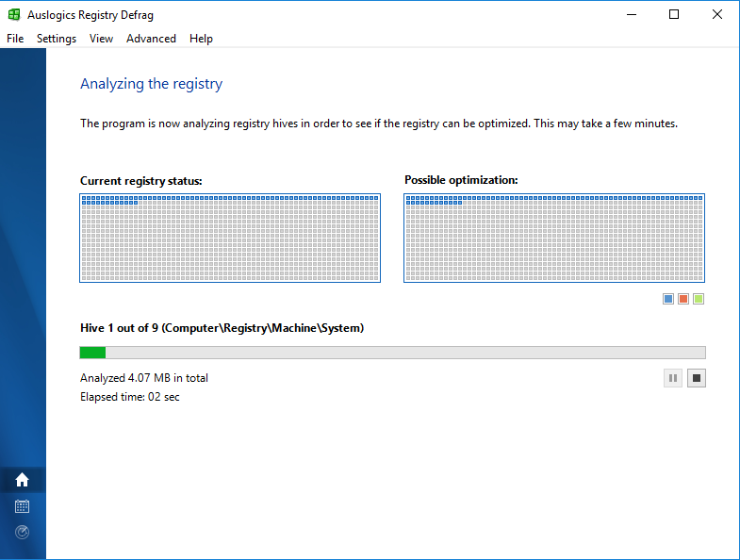The height and width of the screenshot is (560, 740).
Task: Click the Auslogics app icon in title bar
Action: pos(14,14)
